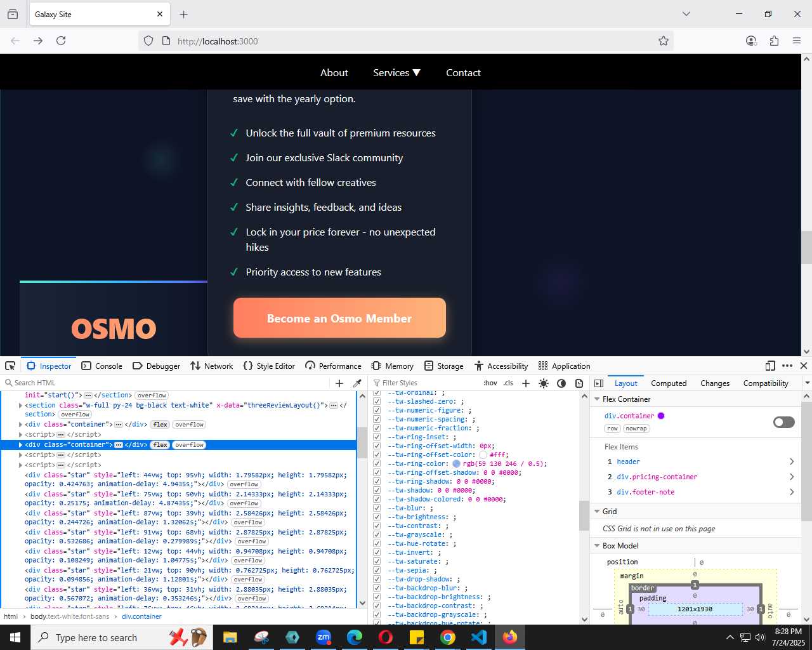The image size is (812, 650).
Task: Expand the selected div class container node
Action: coord(20,445)
